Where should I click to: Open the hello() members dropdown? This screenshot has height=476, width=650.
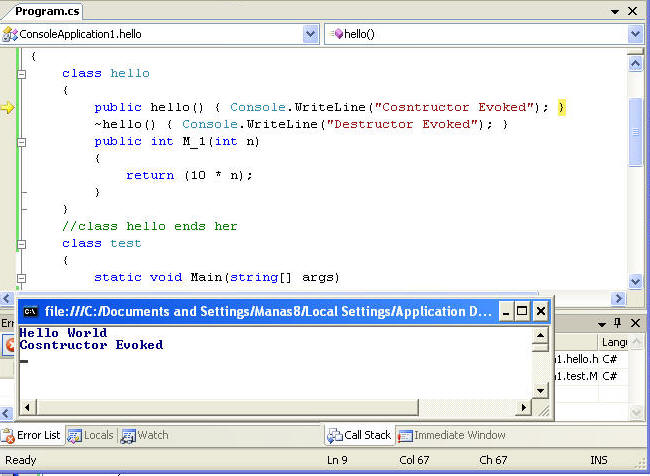(x=635, y=34)
